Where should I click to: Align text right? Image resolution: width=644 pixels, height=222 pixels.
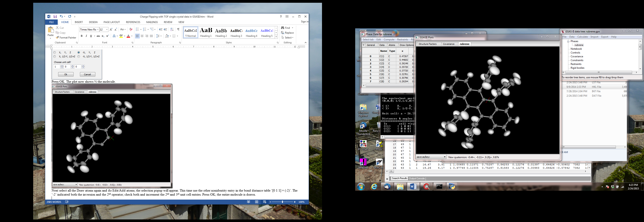[x=147, y=36]
